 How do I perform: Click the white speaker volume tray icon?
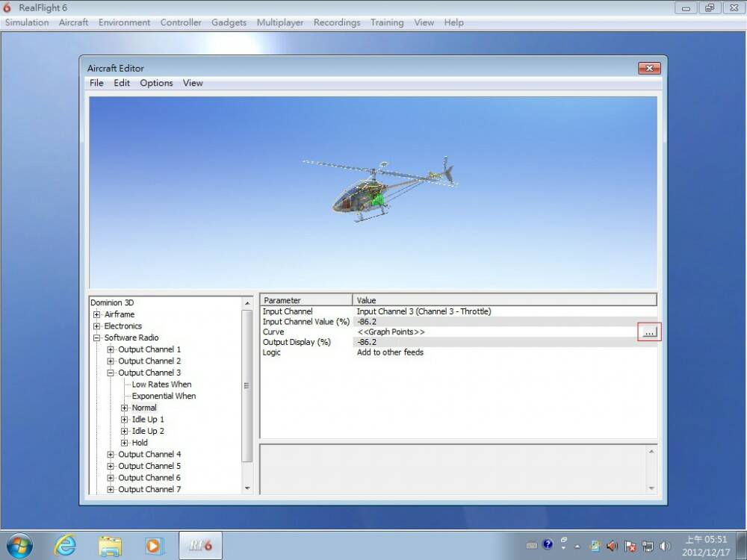point(665,547)
